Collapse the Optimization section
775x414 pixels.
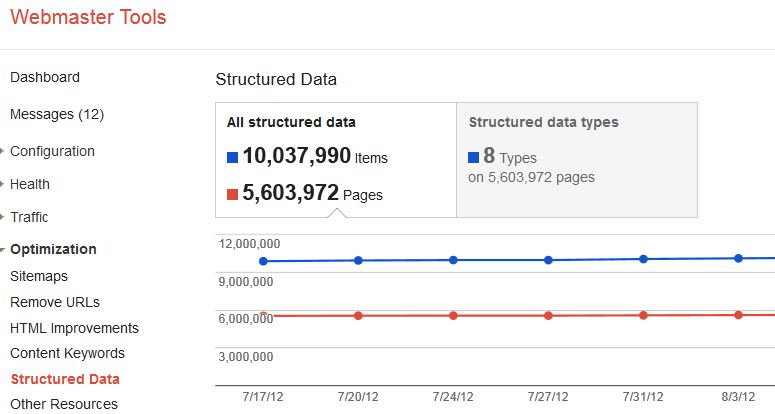coord(4,250)
